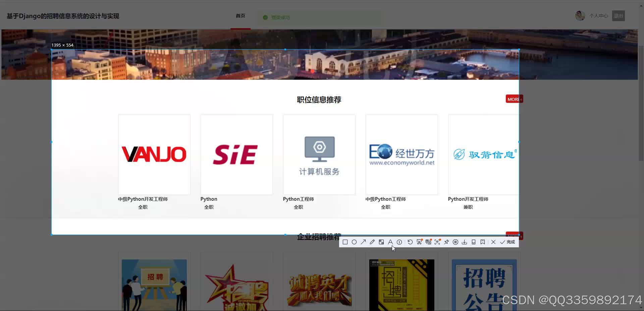The image size is (644, 311).
Task: Open the 首页 navigation tab
Action: [240, 16]
